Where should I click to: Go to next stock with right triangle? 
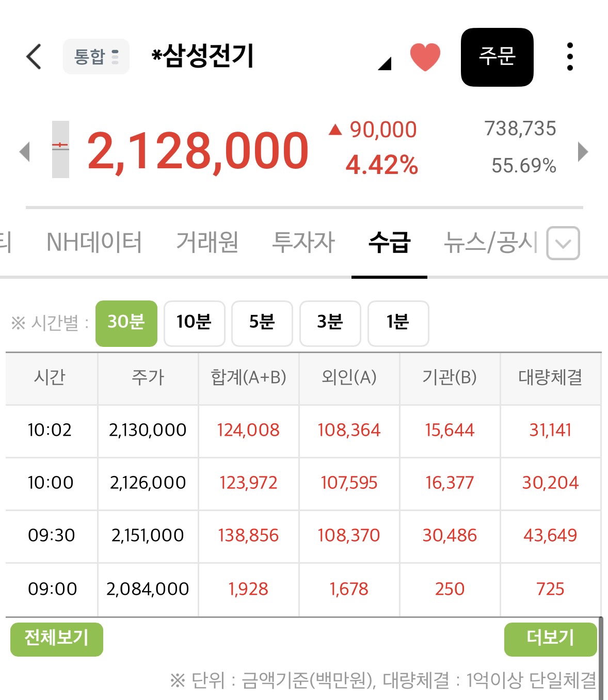pos(583,152)
